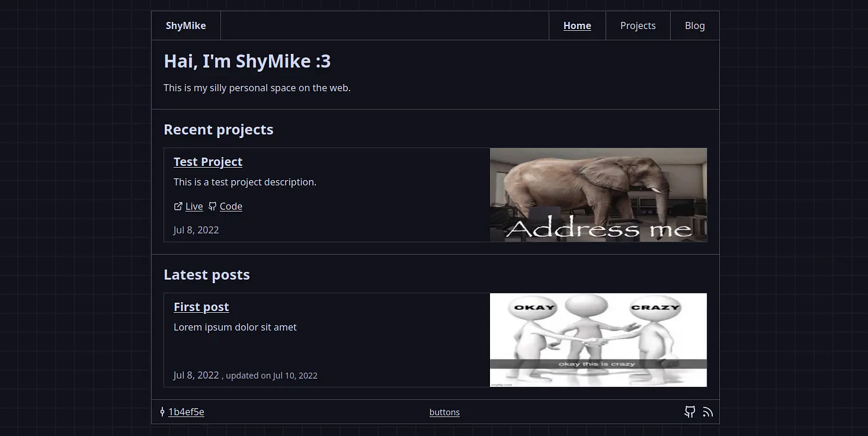Click the RSS feed icon
This screenshot has height=436, width=868.
pos(708,412)
